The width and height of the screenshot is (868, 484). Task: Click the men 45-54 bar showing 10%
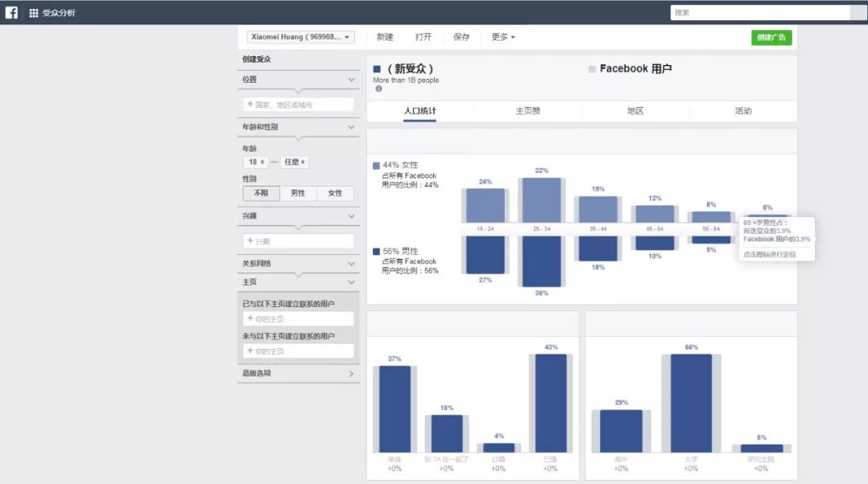pos(655,243)
